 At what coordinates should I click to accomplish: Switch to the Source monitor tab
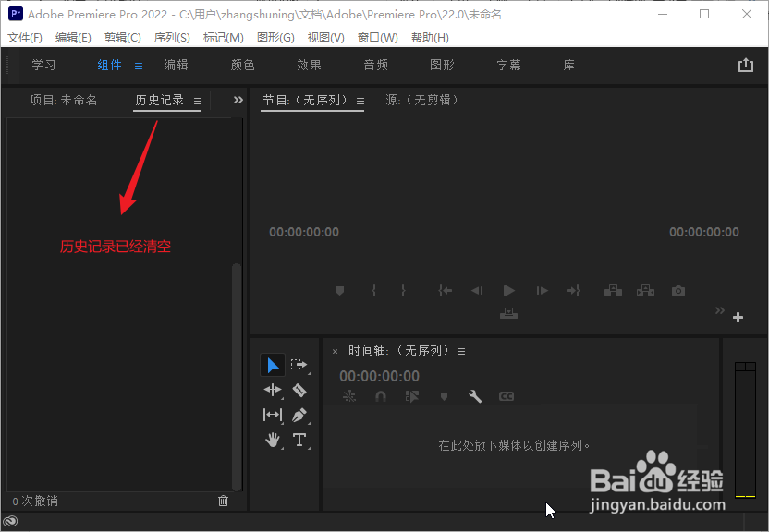[421, 101]
